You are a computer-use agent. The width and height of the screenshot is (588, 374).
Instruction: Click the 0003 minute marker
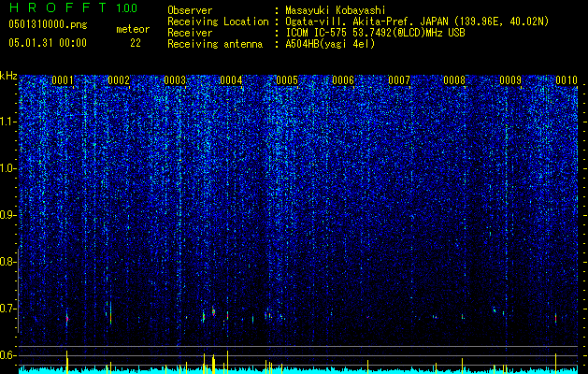click(175, 80)
